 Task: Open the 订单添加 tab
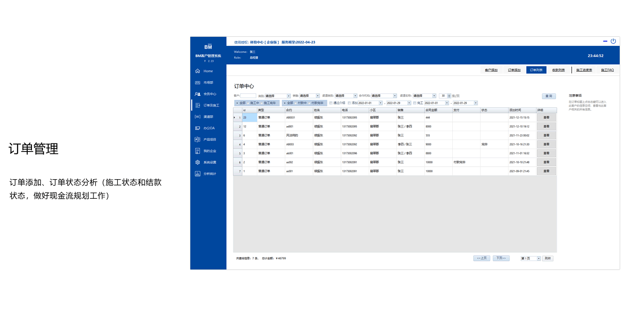pos(514,70)
